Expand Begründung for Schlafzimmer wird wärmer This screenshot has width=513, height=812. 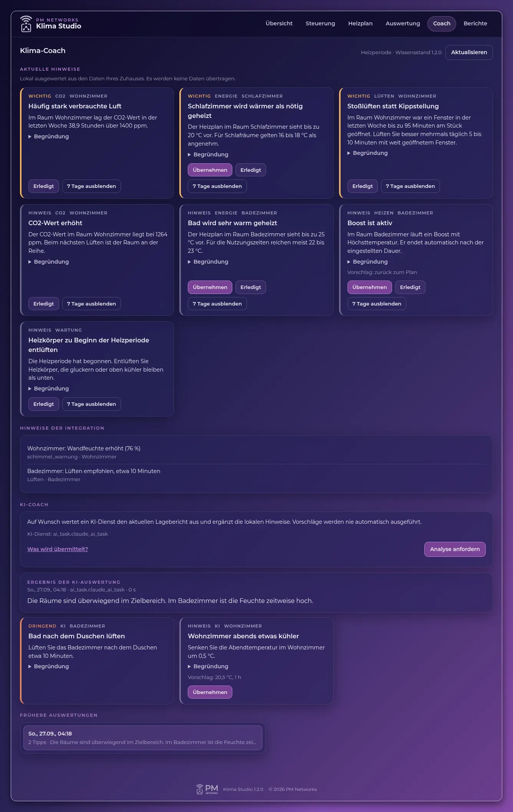[208, 154]
